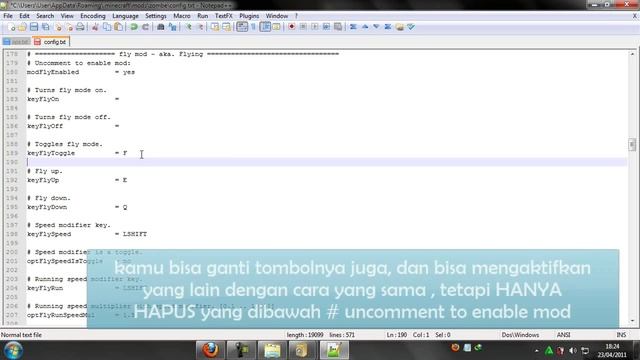Click the Notepad++ taskbar button
The height and width of the screenshot is (360, 640).
click(x=334, y=350)
